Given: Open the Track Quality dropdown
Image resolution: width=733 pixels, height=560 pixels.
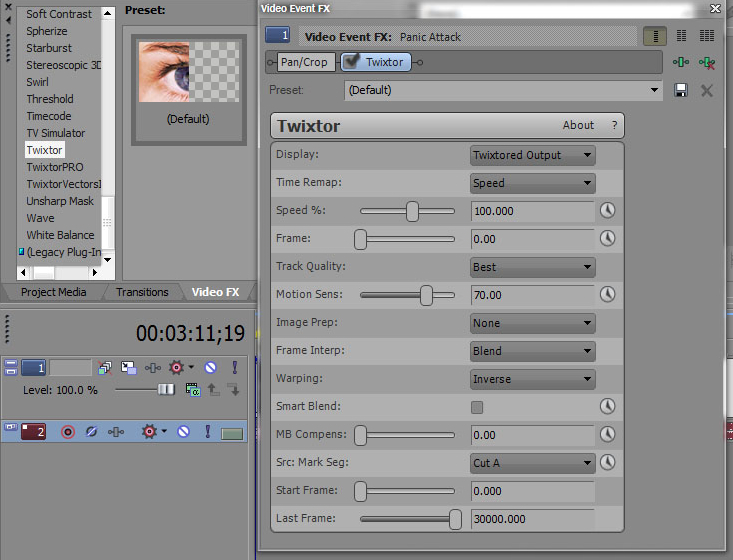Looking at the screenshot, I should pos(532,267).
